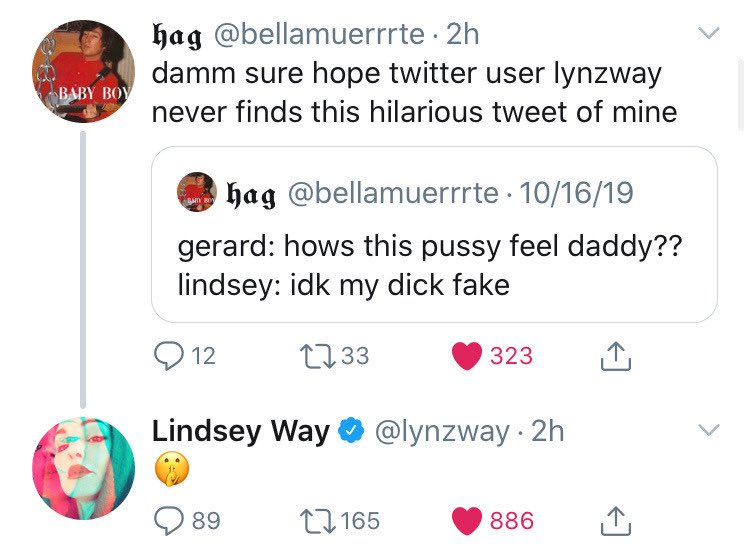
Task: Open hag's profile picture
Action: (83, 71)
